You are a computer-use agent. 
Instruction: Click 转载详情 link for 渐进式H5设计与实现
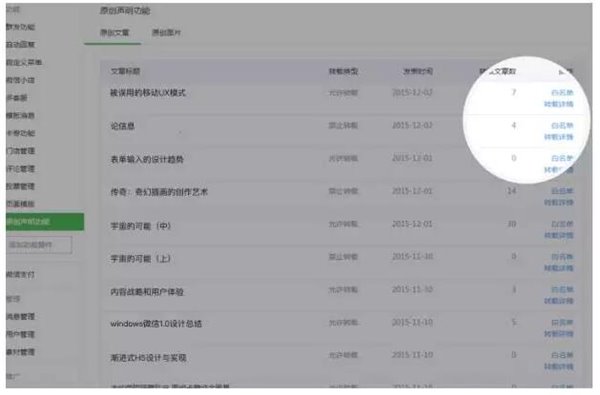click(559, 367)
